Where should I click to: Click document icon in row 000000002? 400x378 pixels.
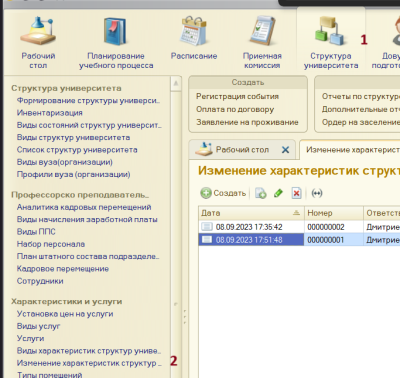pos(207,227)
